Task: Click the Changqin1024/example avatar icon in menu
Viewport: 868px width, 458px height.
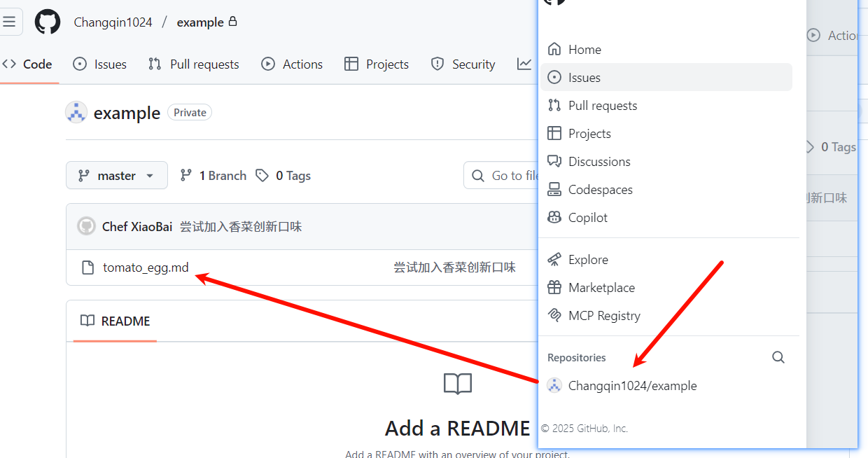Action: tap(554, 385)
